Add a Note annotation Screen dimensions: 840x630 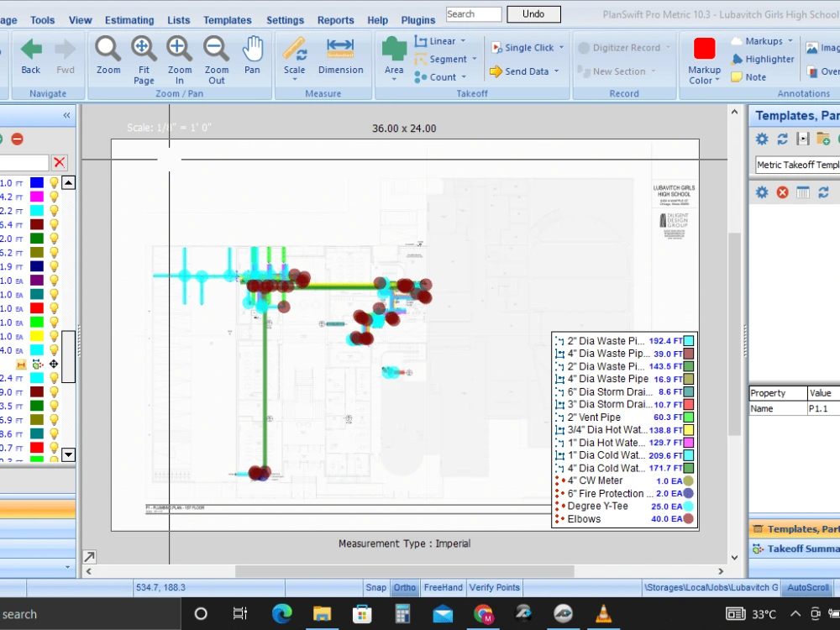tap(749, 77)
